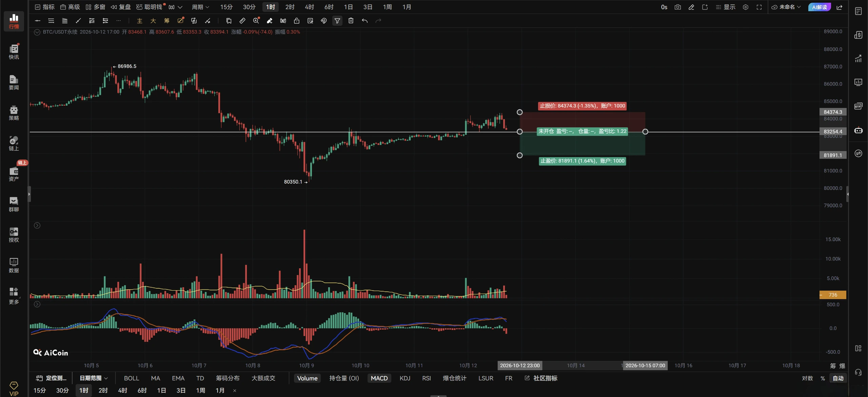Select the 1周 timeframe in the top bar
The width and height of the screenshot is (868, 397).
coord(387,7)
